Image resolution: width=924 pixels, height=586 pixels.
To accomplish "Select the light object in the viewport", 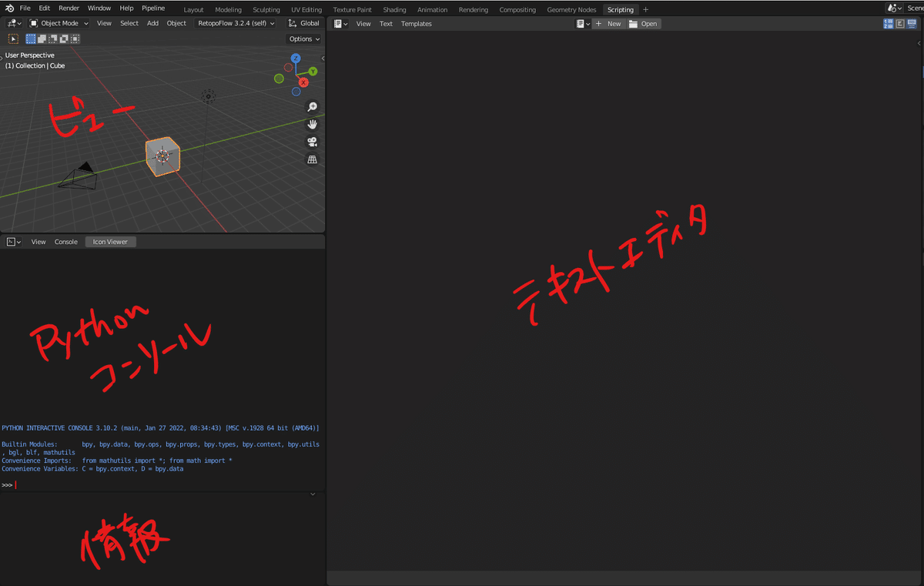I will pyautogui.click(x=207, y=97).
